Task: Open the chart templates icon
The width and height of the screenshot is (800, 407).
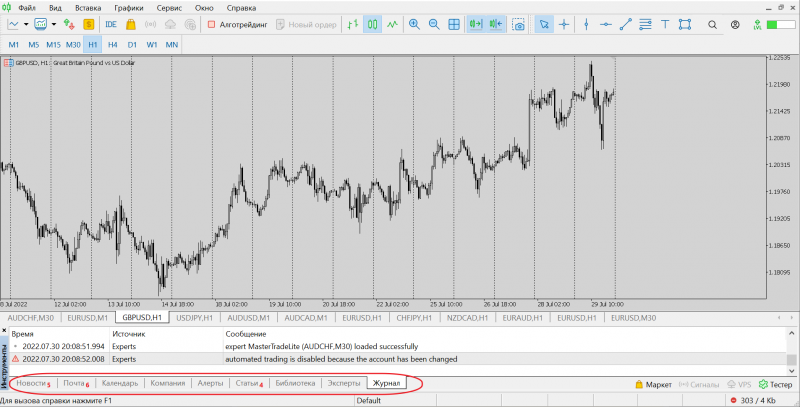Action: (40, 24)
